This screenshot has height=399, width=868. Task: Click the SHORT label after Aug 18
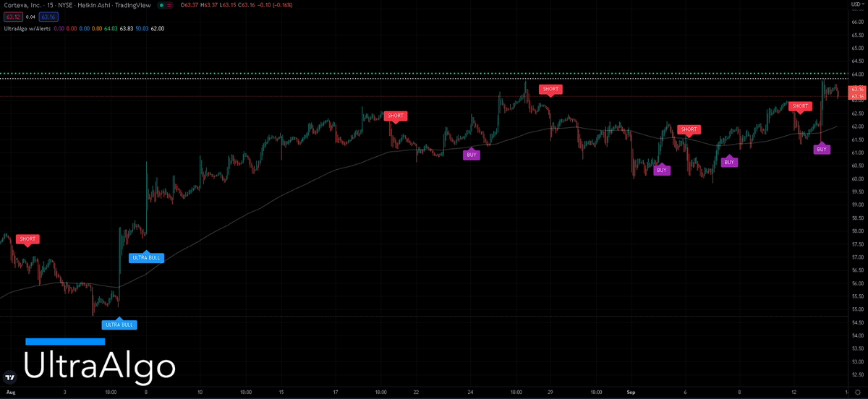pos(396,116)
